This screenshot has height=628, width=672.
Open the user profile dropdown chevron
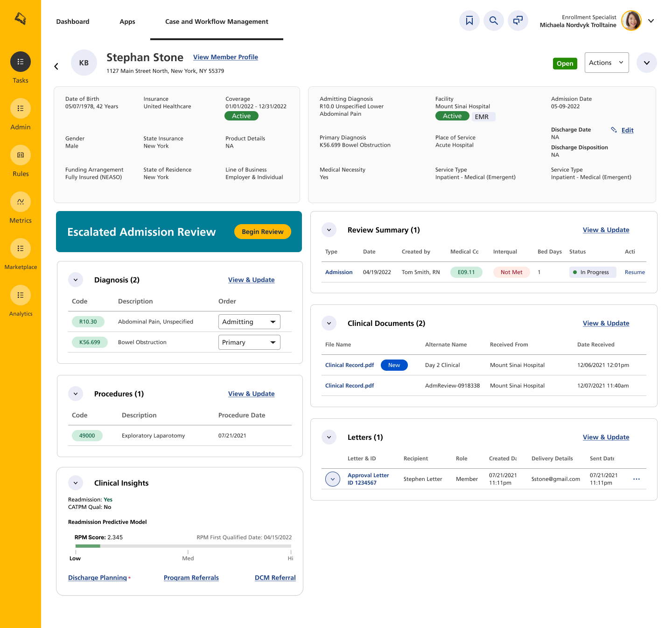tap(651, 21)
